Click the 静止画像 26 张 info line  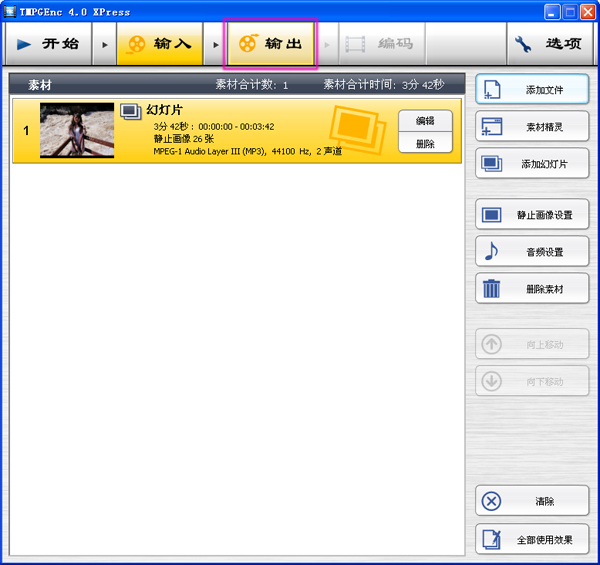[x=184, y=139]
